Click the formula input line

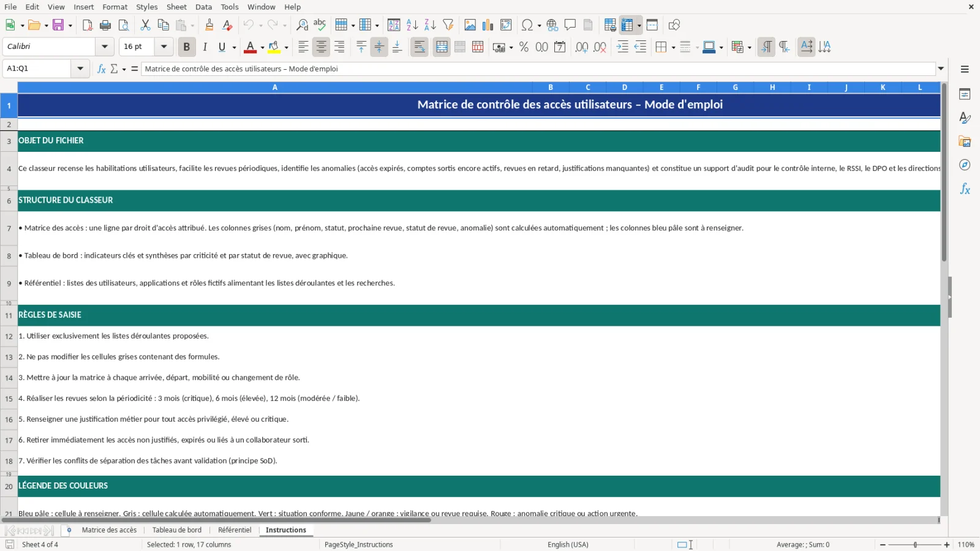pos(538,69)
